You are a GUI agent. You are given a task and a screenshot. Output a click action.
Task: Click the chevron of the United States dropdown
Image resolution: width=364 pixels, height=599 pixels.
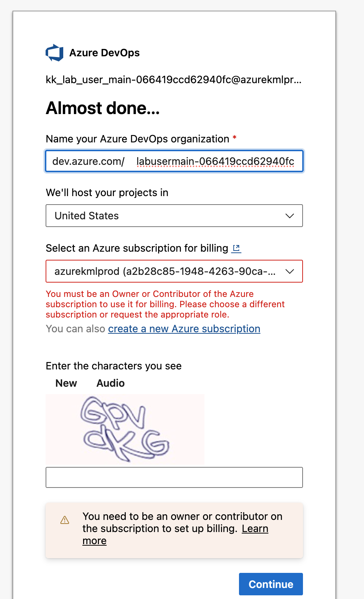pos(290,216)
